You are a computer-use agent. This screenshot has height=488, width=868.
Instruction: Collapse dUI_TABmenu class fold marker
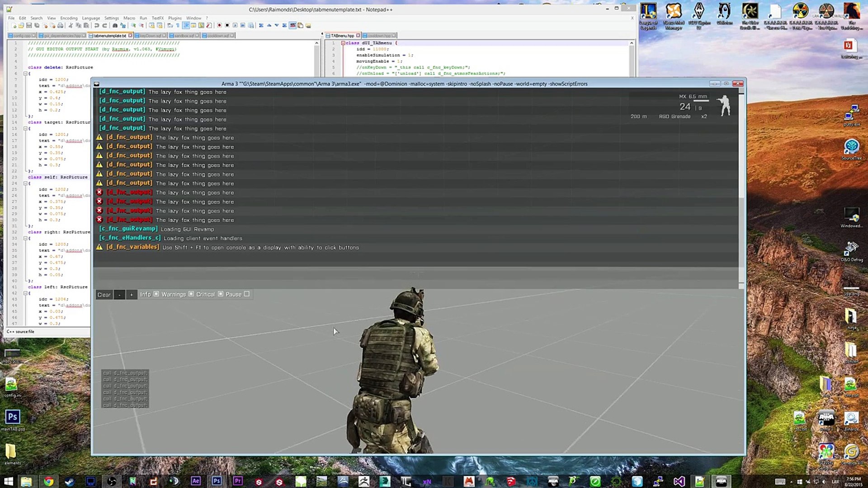tap(343, 43)
